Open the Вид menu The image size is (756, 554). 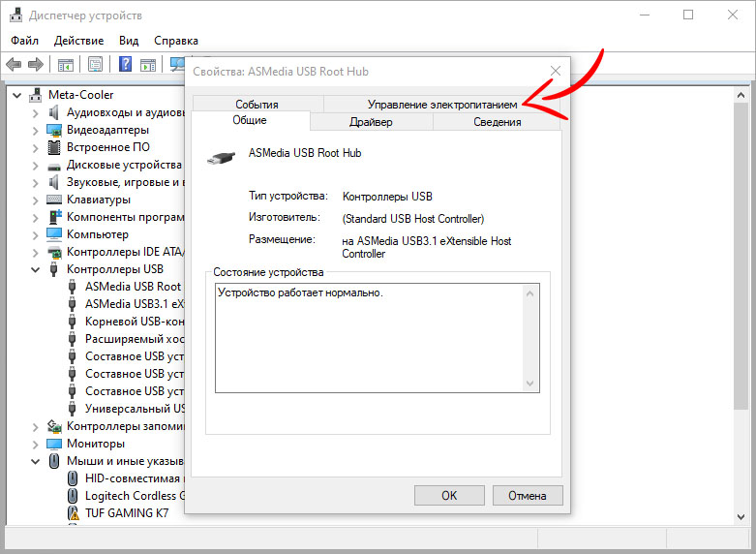[129, 41]
